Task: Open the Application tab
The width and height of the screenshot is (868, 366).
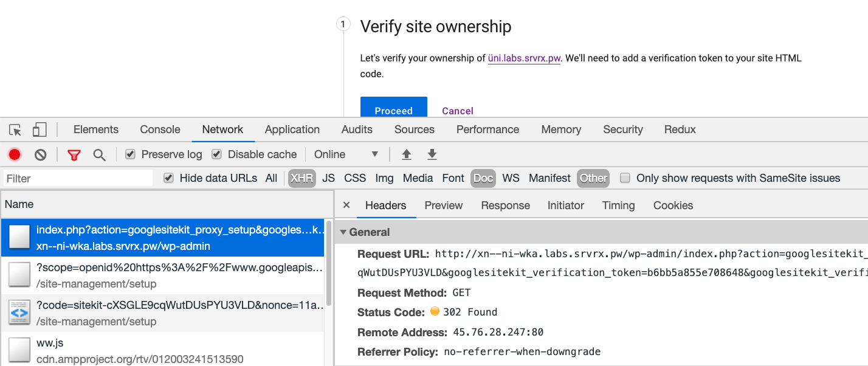Action: point(292,129)
